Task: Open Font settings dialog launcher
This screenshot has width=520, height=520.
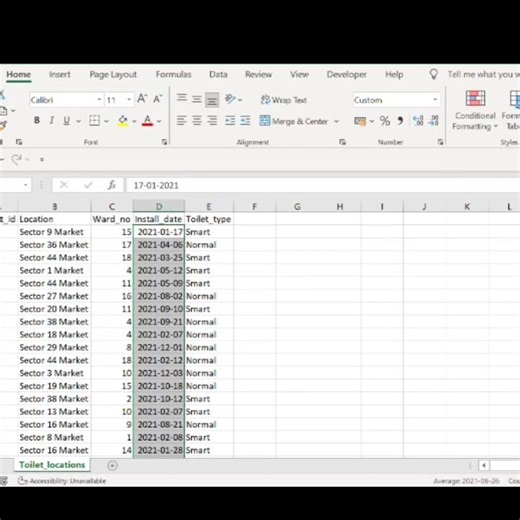Action: (x=164, y=142)
